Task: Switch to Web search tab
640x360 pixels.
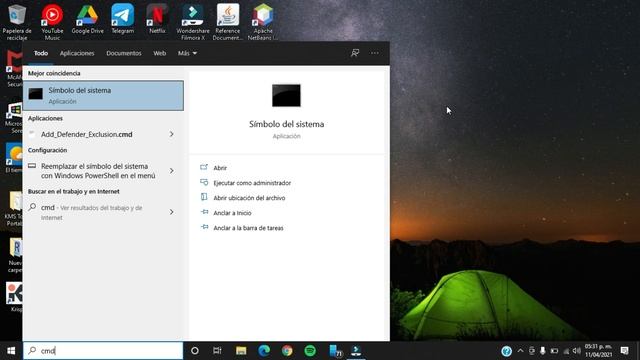Action: 160,53
